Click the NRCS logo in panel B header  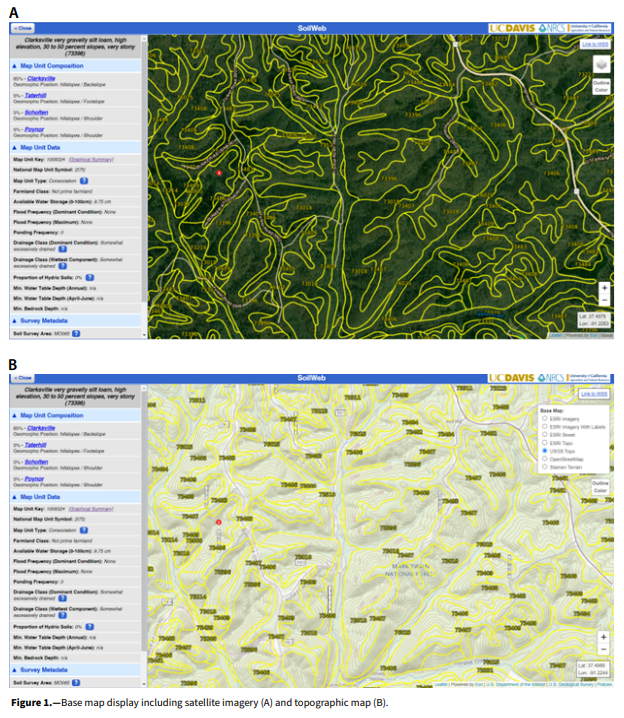coord(552,378)
